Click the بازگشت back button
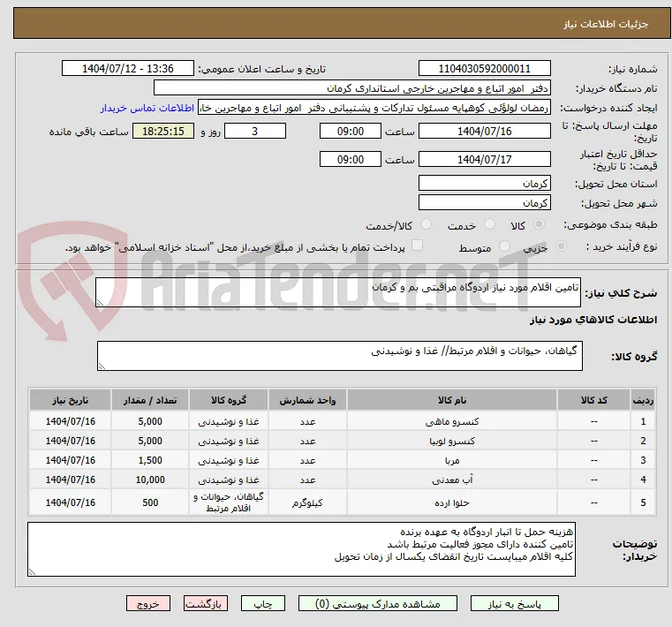 (x=205, y=603)
